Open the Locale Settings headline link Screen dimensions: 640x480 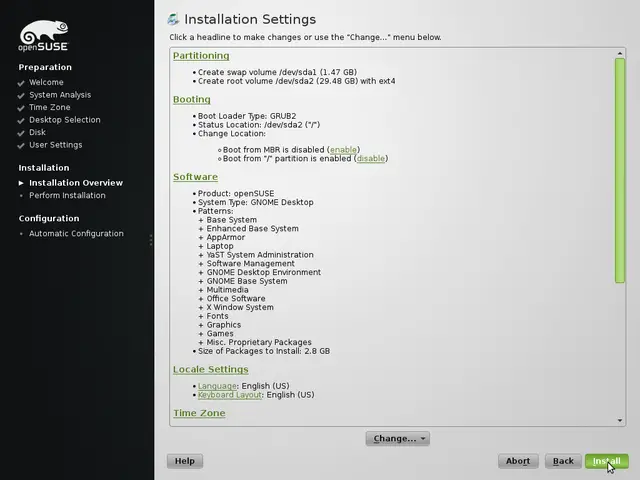pos(210,369)
